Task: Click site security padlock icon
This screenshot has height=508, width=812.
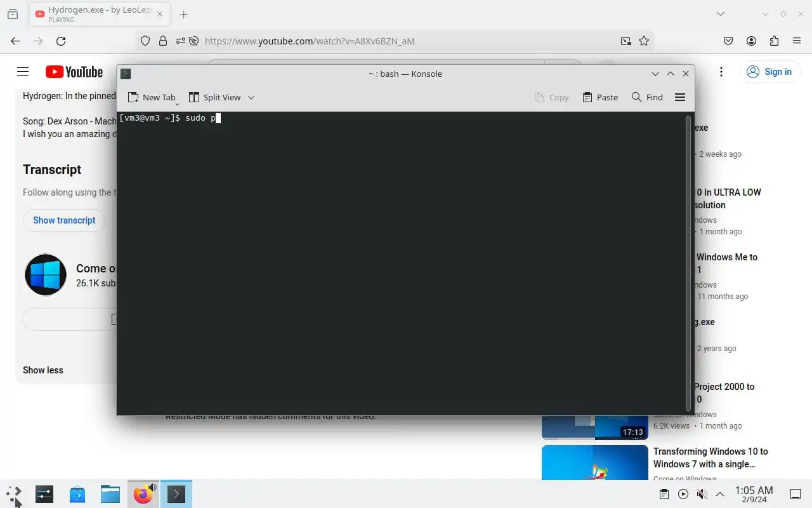Action: (x=163, y=41)
